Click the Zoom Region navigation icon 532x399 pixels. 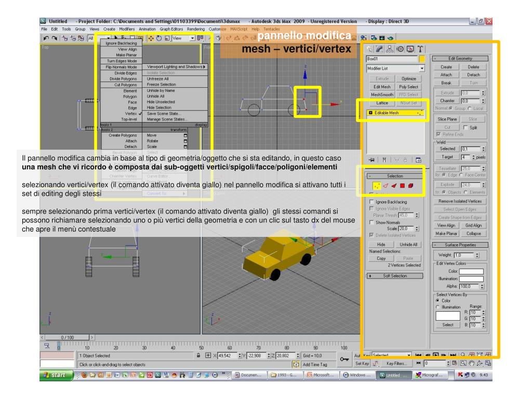(x=463, y=363)
